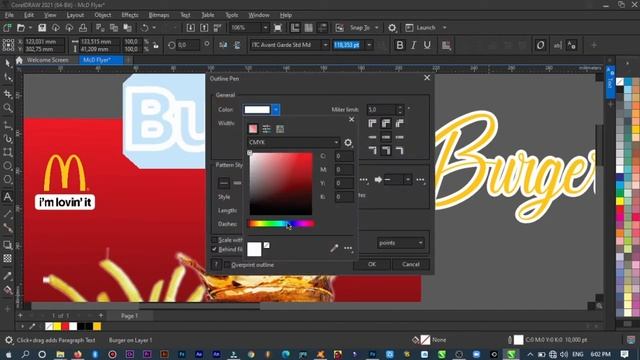
Task: Click the Print icon in the toolbar
Action: tap(83, 28)
